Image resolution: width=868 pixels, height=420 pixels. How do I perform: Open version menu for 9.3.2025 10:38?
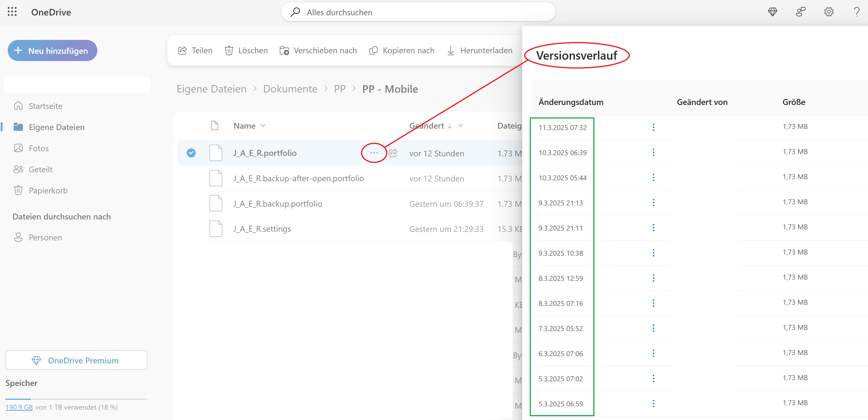click(x=653, y=253)
